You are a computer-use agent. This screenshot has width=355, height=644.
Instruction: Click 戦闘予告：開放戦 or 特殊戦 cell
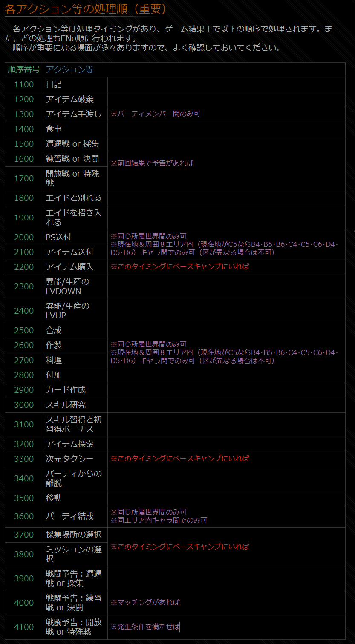tap(75, 627)
